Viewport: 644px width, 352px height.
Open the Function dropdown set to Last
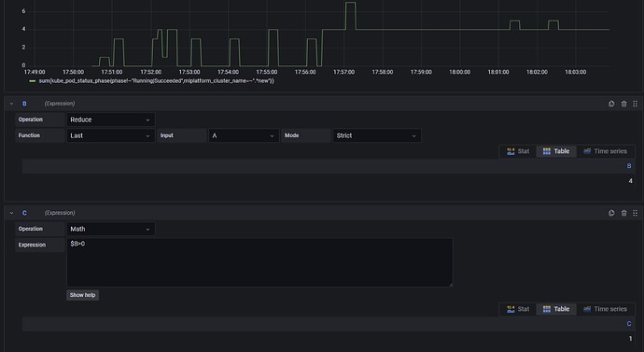(x=110, y=135)
